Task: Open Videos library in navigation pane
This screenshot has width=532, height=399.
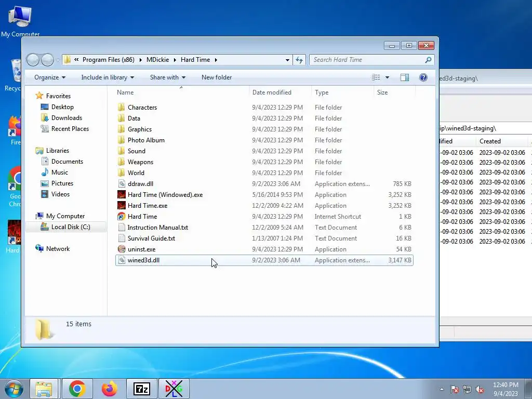Action: 60,194
